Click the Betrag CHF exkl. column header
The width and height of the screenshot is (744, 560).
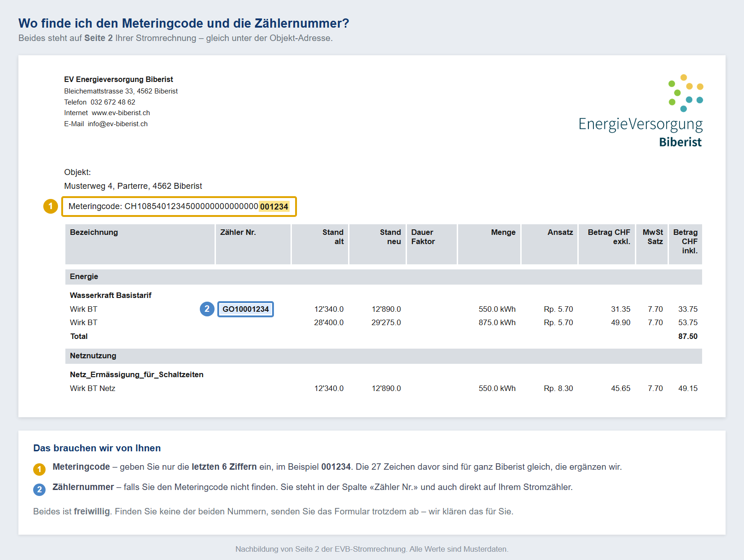click(607, 244)
